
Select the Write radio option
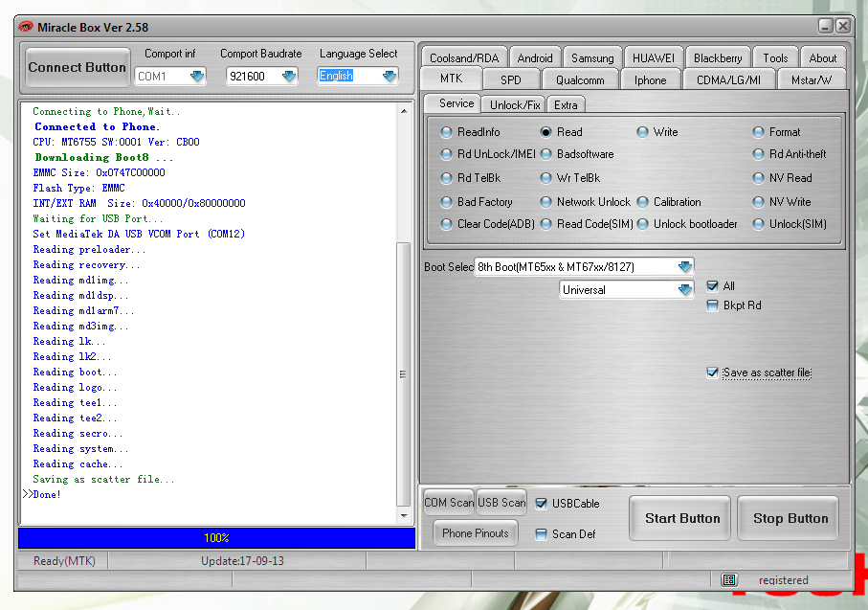coord(657,132)
